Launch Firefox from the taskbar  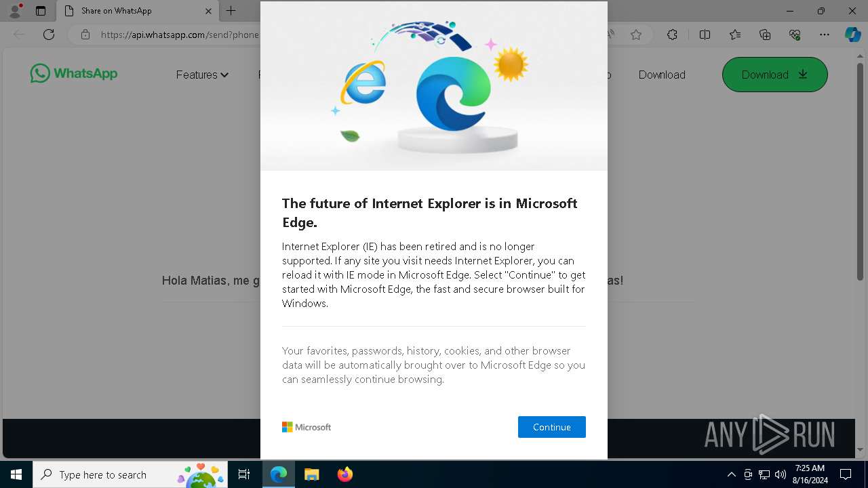(x=344, y=474)
